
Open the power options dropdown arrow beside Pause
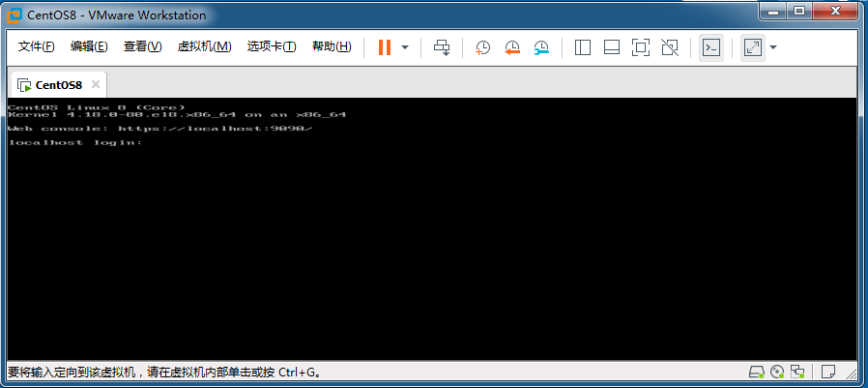pyautogui.click(x=405, y=47)
